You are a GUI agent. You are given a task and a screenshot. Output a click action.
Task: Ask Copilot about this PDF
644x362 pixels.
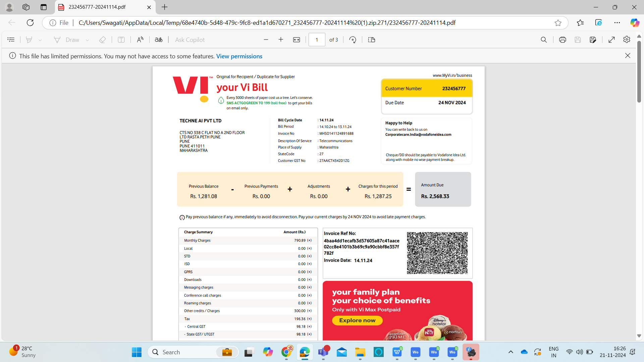(x=190, y=40)
